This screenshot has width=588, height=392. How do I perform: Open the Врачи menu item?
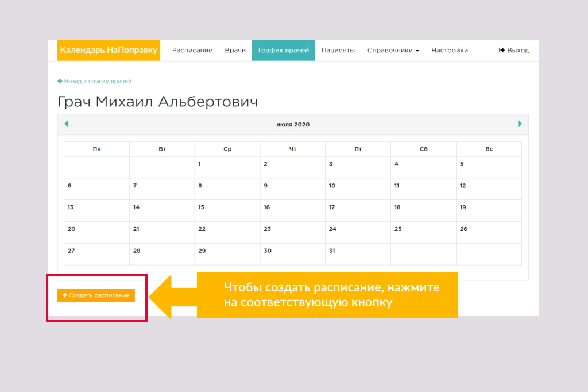[235, 51]
